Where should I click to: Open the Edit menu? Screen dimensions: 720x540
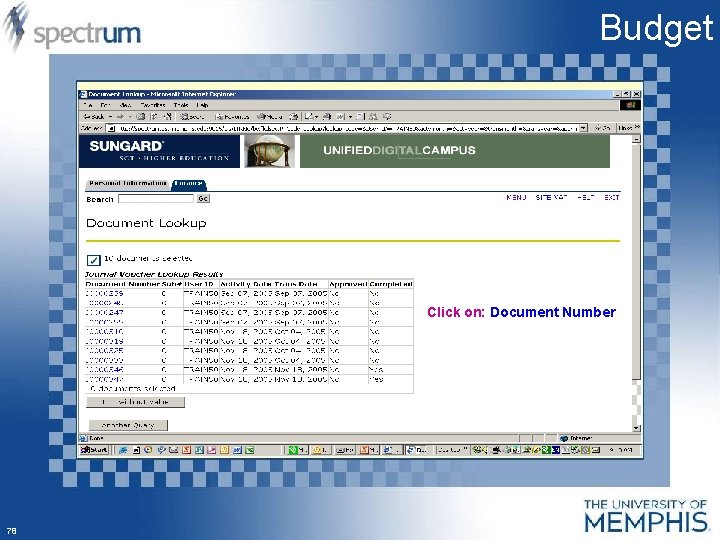[105, 105]
